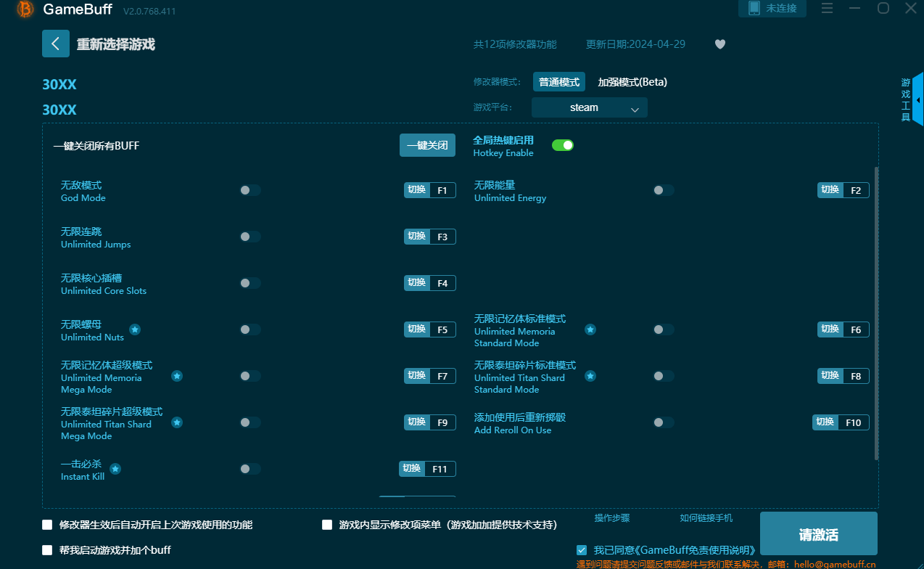This screenshot has width=924, height=569.
Task: Open the 操作步骤 operation steps link
Action: point(612,518)
